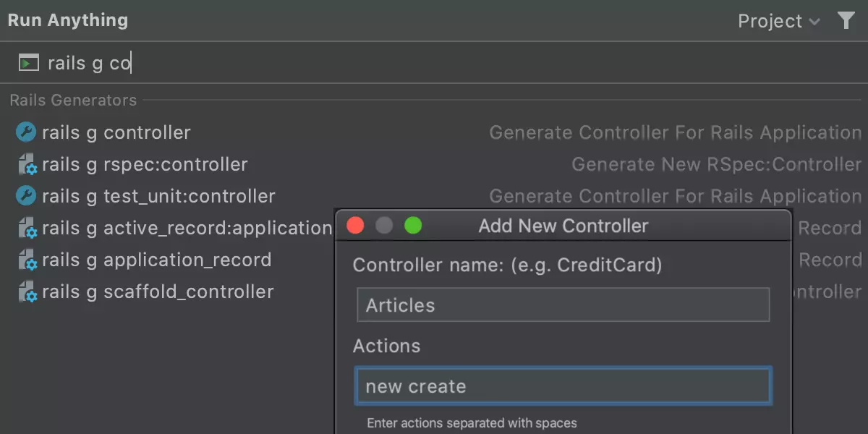Click the wrench icon for test_unit:controller

[x=26, y=196]
